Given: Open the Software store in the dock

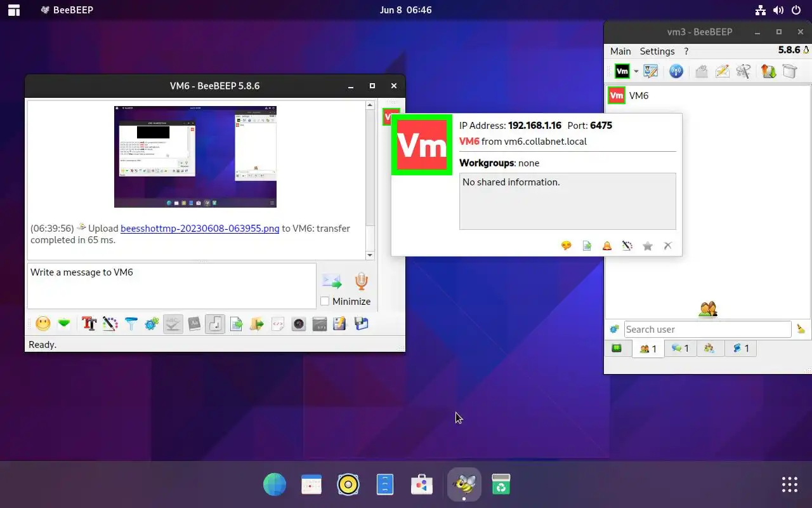Looking at the screenshot, I should pyautogui.click(x=422, y=485).
